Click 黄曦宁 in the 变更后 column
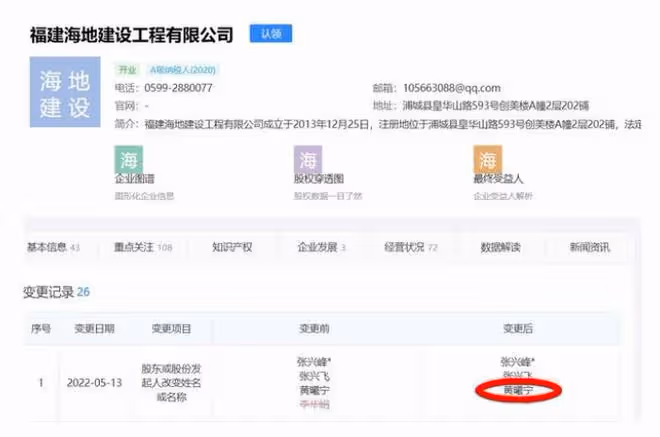Image resolution: width=660 pixels, height=437 pixels. click(518, 390)
